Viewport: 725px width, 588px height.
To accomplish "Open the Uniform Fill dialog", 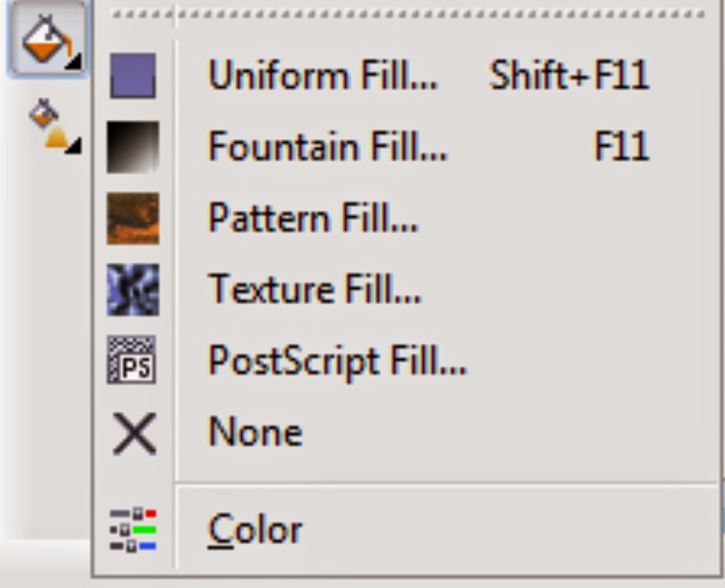I will pos(323,76).
